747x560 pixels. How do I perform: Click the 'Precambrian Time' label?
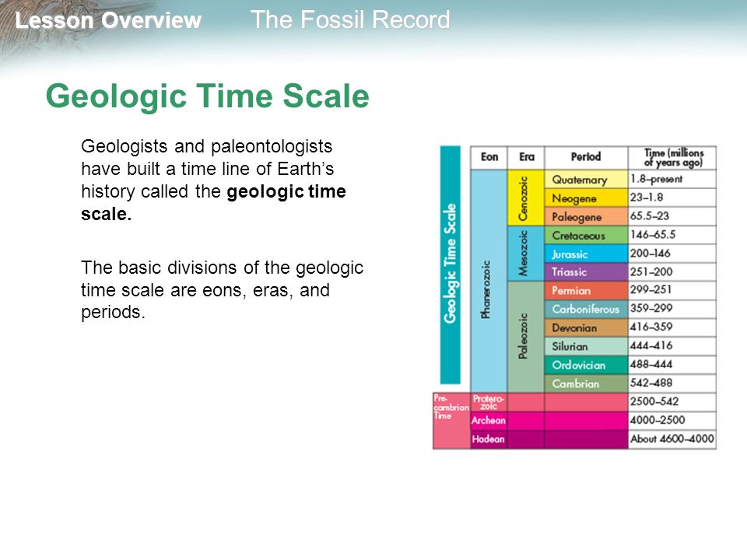pos(451,407)
